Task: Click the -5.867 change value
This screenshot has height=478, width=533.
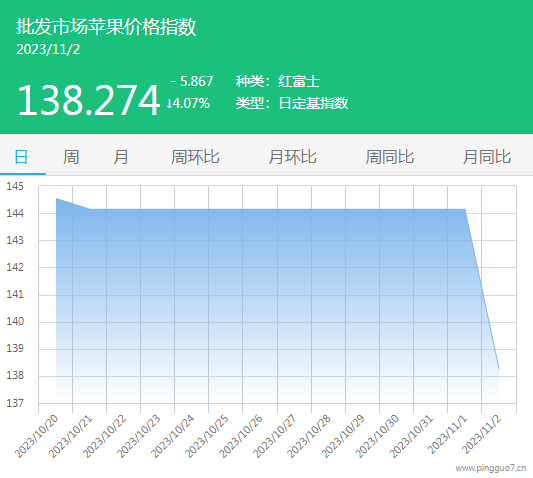Action: pos(192,81)
